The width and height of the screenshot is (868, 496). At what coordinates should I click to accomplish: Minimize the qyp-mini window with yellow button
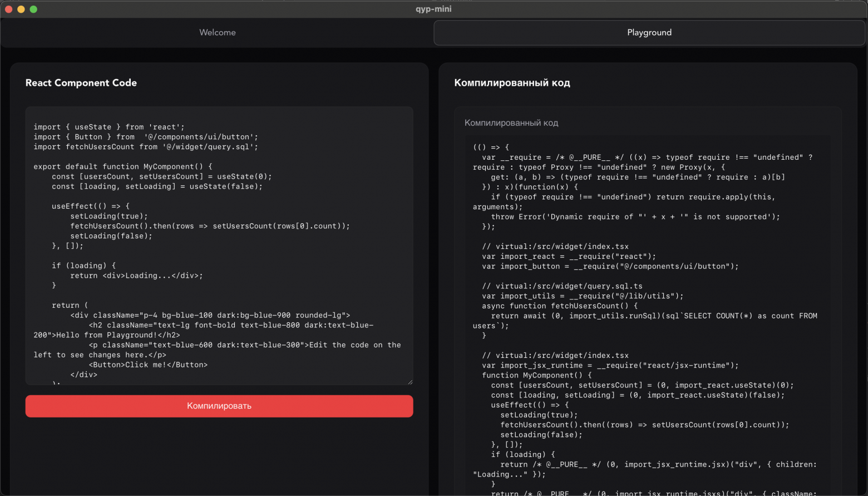click(x=21, y=9)
